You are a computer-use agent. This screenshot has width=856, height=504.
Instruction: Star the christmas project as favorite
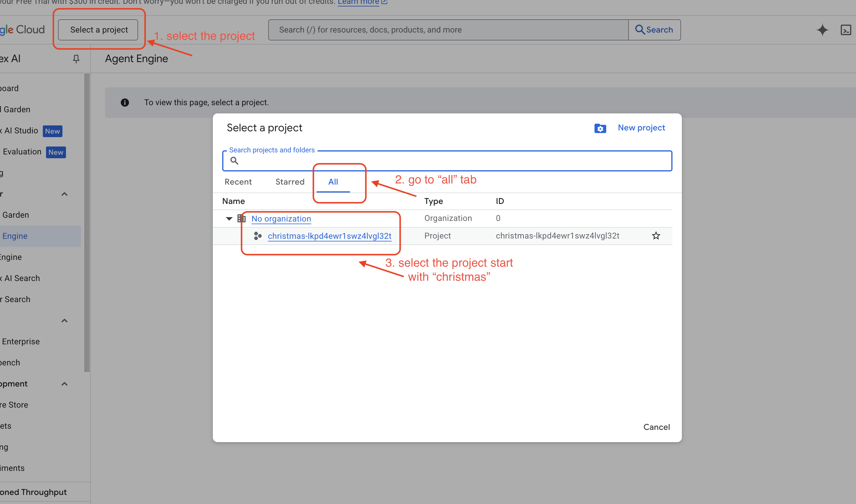[656, 236]
